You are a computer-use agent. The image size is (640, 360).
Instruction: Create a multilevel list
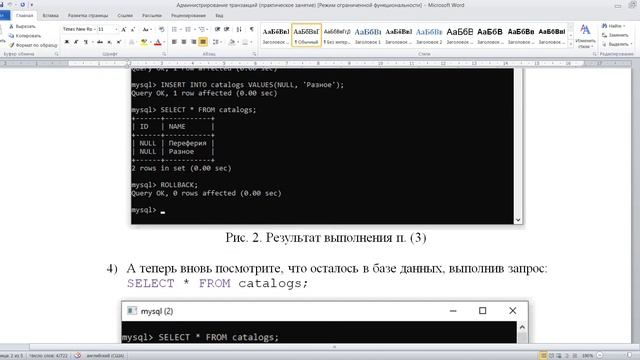coord(202,29)
